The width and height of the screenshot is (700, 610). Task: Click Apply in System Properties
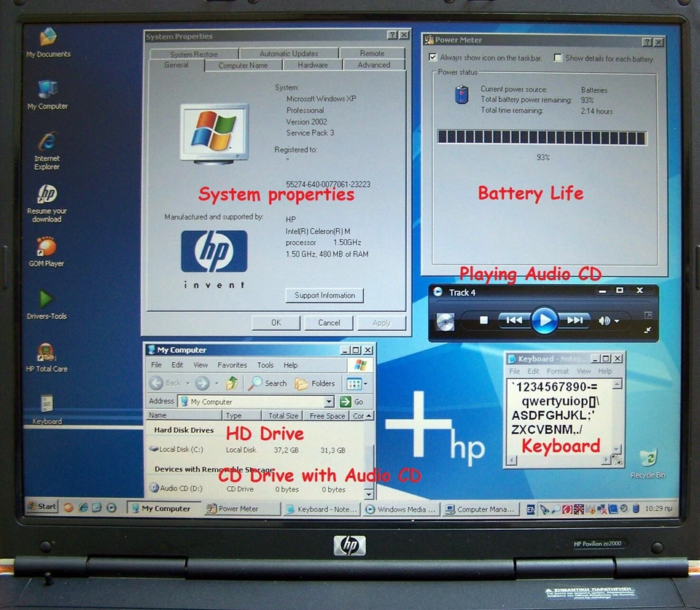pyautogui.click(x=381, y=322)
